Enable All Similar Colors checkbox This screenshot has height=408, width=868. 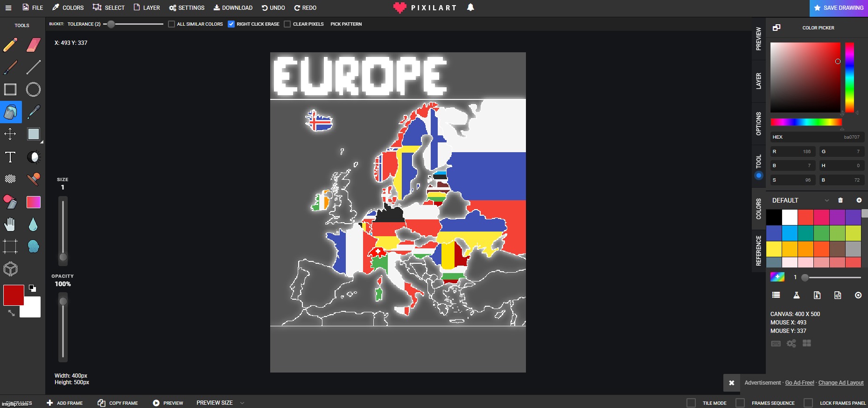tap(171, 24)
